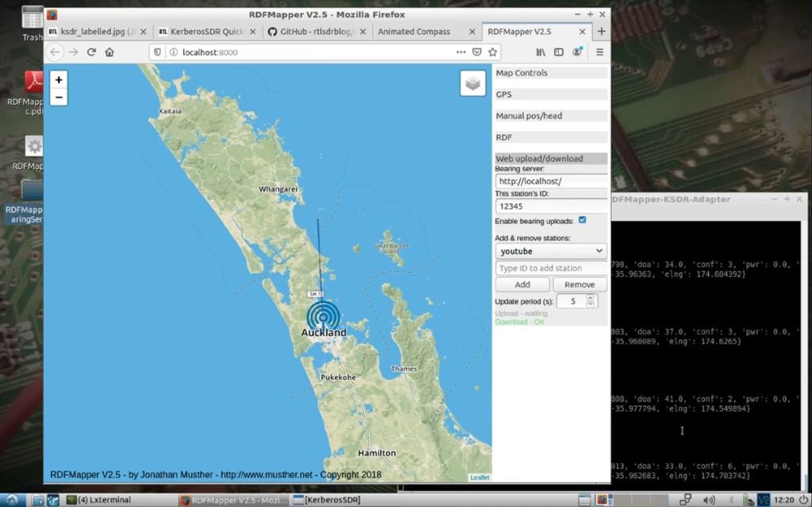Viewport: 812px width, 507px height.
Task: Click the Hamilton label on map
Action: click(x=377, y=453)
